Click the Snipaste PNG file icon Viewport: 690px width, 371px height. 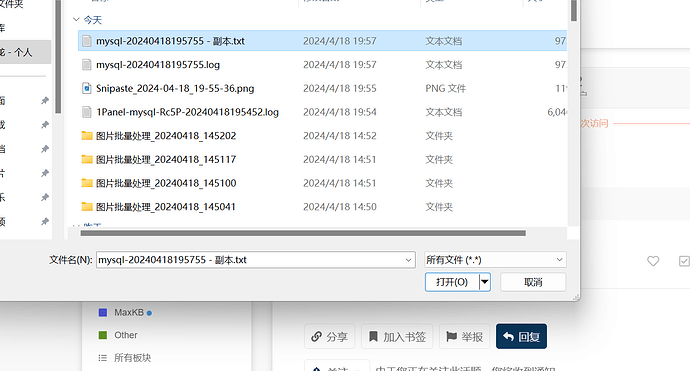coord(87,88)
